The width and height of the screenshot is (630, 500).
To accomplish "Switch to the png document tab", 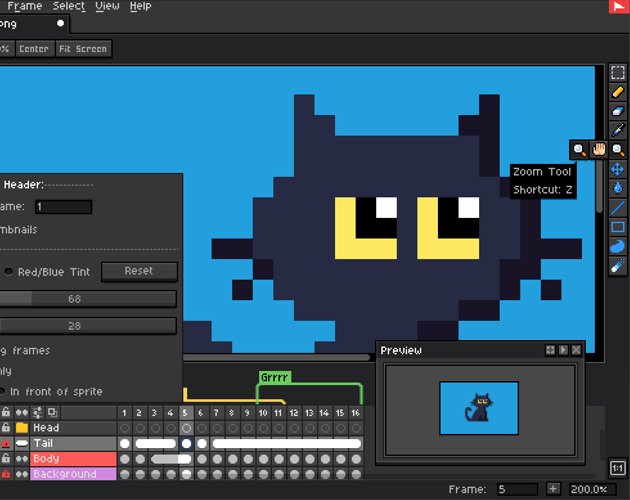I will [x=34, y=24].
